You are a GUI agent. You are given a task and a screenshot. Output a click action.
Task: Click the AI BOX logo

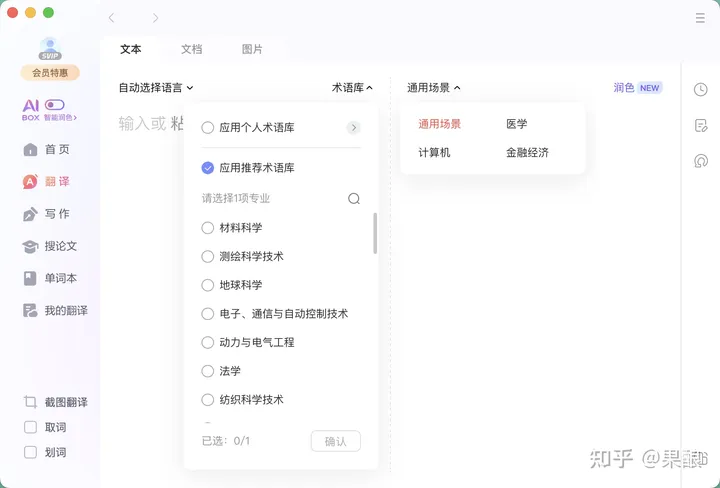(31, 110)
